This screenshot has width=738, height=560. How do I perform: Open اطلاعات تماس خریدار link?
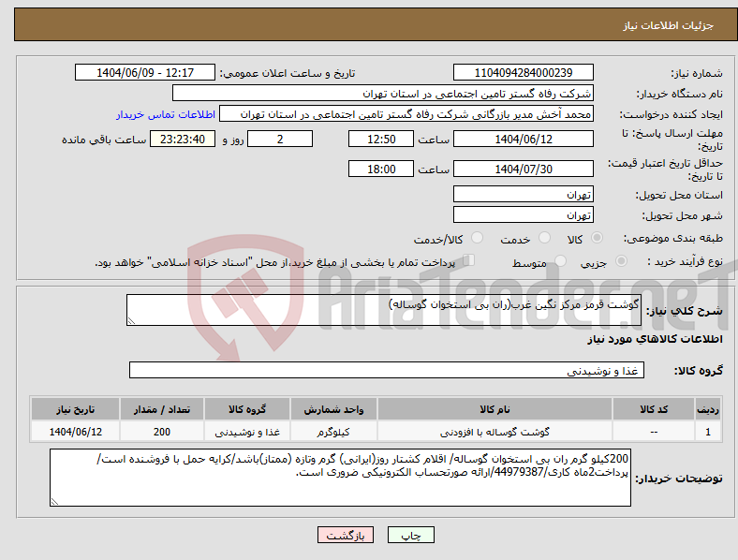coord(166,114)
